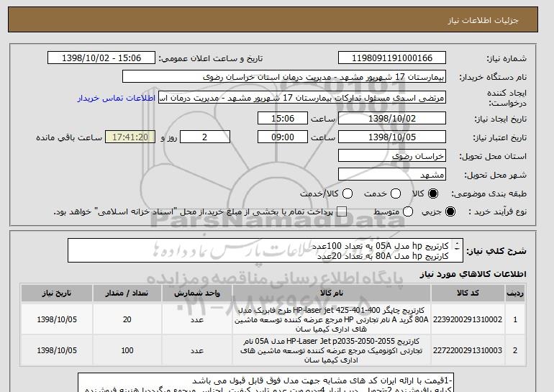Select the کالا radio button

click(x=433, y=193)
